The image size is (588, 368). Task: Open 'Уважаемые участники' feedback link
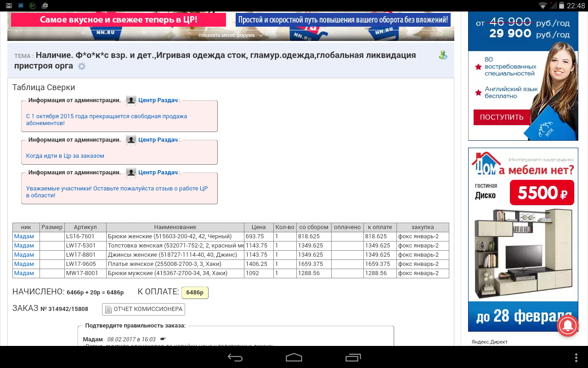[x=117, y=192]
